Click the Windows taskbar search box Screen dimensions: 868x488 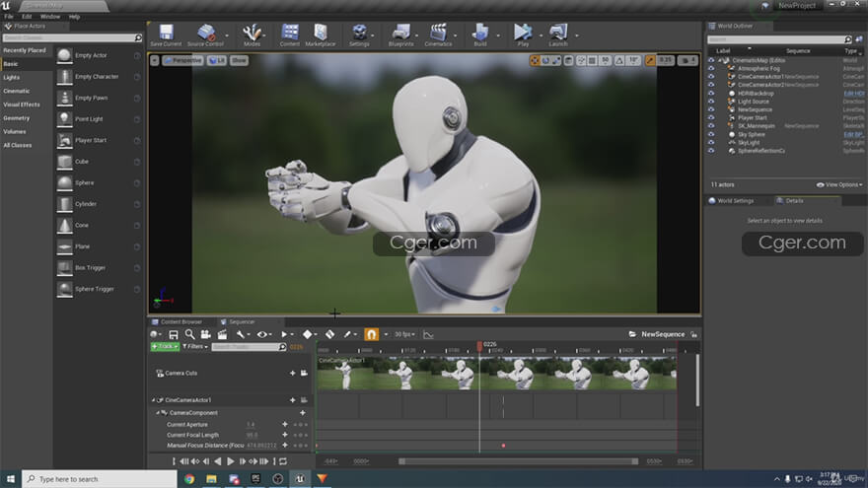tap(100, 479)
